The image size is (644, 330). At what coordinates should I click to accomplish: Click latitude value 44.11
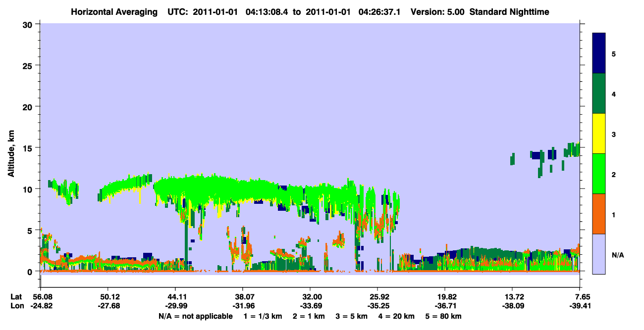[x=175, y=297]
